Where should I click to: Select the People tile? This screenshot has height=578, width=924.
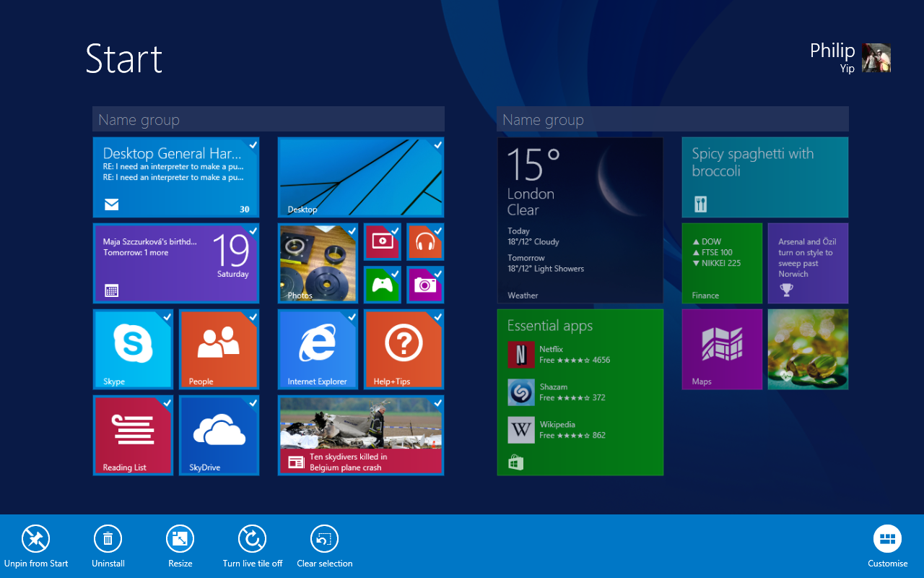point(219,350)
